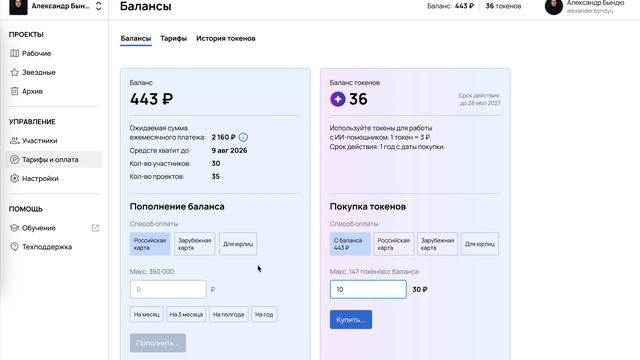Viewport: 640px width, 360px height.
Task: Open Тарифы и оплата section
Action: [x=54, y=160]
